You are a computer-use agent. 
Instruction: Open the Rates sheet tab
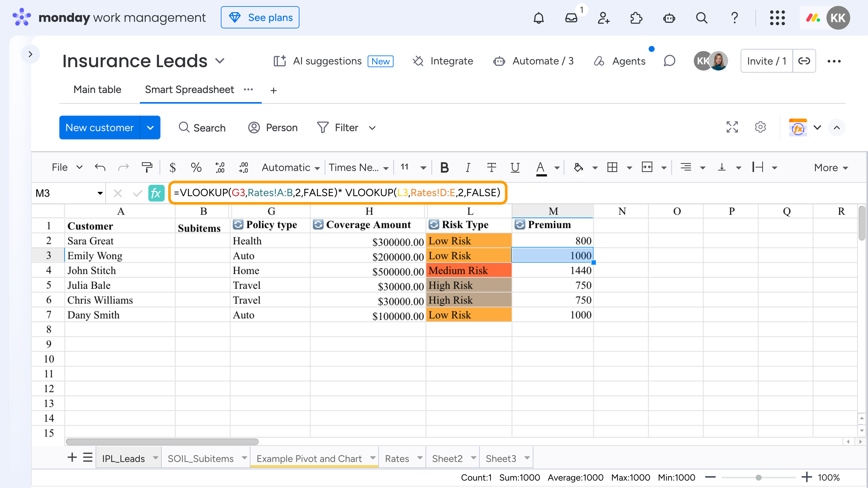tap(397, 459)
